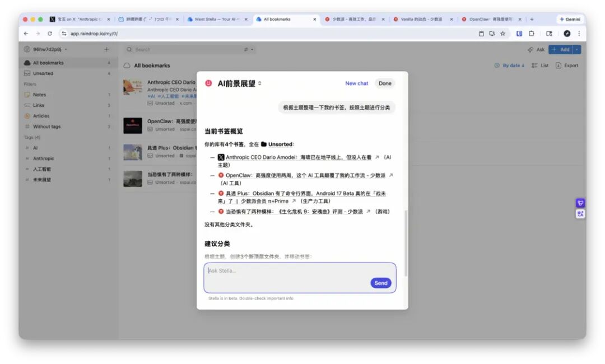Switch to the Vanilla 的动态 browser tab

(424, 19)
